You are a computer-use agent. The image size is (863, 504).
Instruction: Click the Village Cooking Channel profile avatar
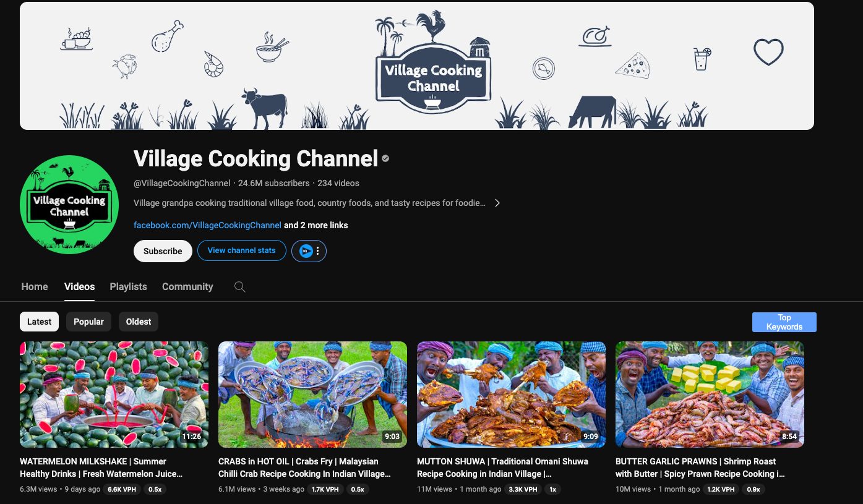click(x=69, y=205)
